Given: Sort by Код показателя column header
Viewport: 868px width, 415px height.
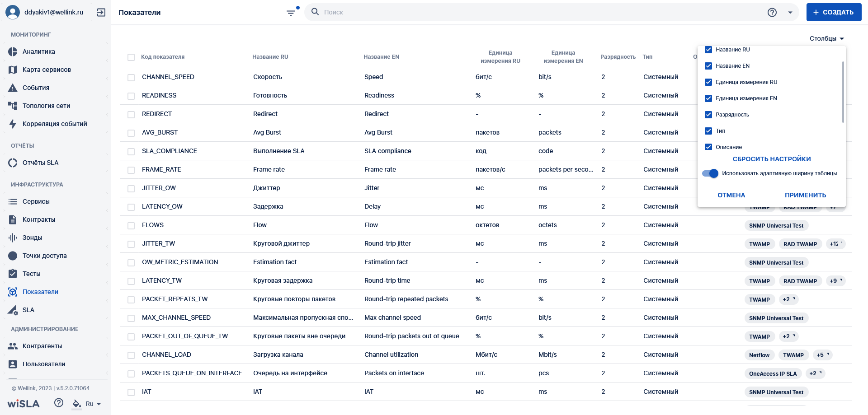Looking at the screenshot, I should pyautogui.click(x=163, y=57).
